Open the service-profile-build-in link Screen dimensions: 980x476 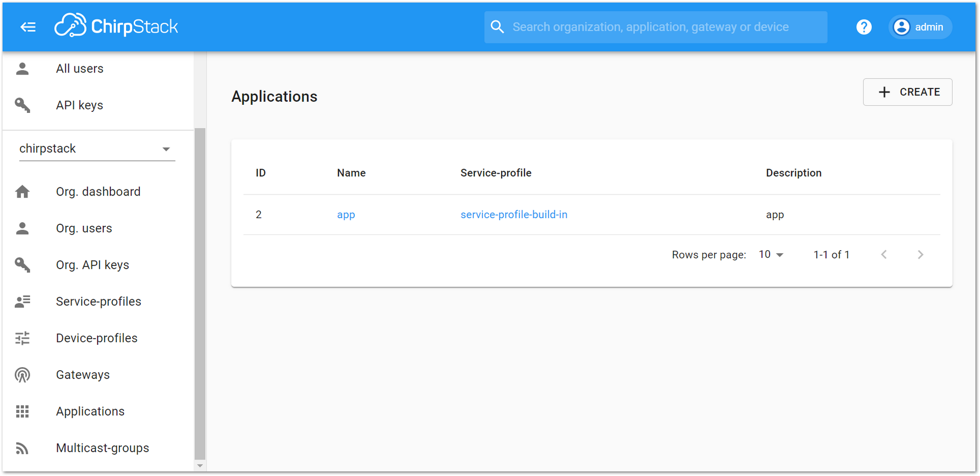514,215
